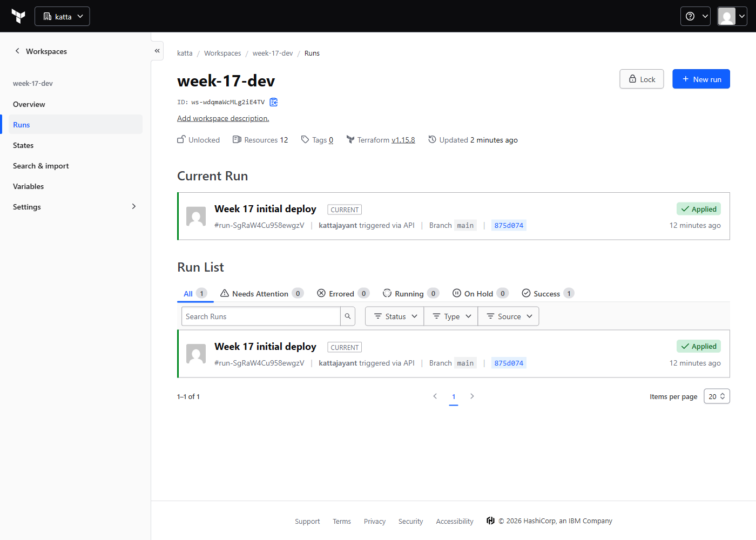The width and height of the screenshot is (756, 540).
Task: Change Items per page dropdown
Action: tap(717, 396)
